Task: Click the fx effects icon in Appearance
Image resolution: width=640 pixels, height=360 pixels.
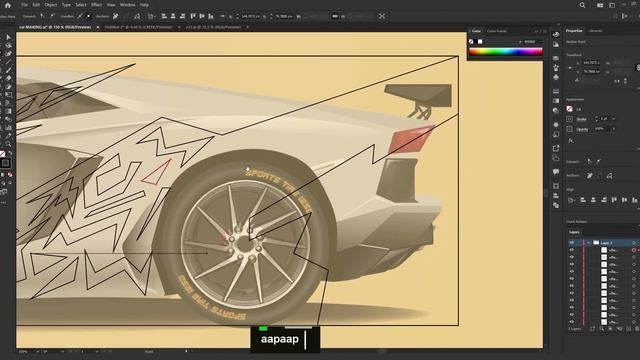Action: coord(571,141)
